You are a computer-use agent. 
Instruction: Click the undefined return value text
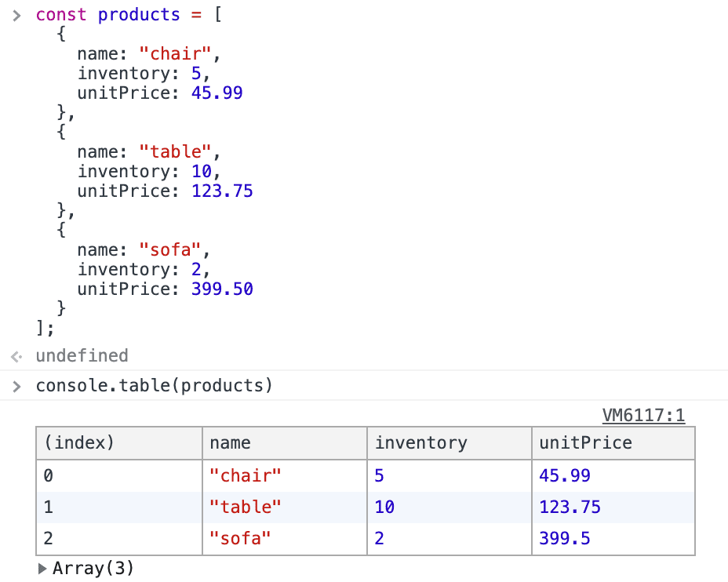pos(82,356)
